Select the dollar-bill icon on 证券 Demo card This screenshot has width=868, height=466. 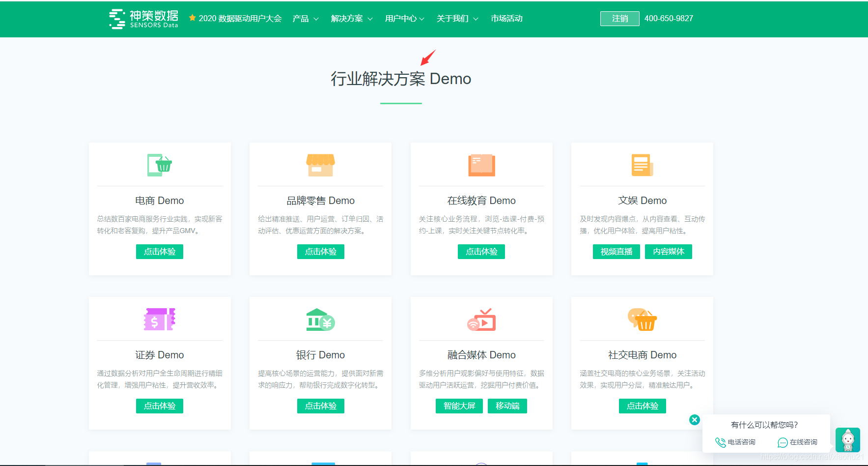pos(159,320)
